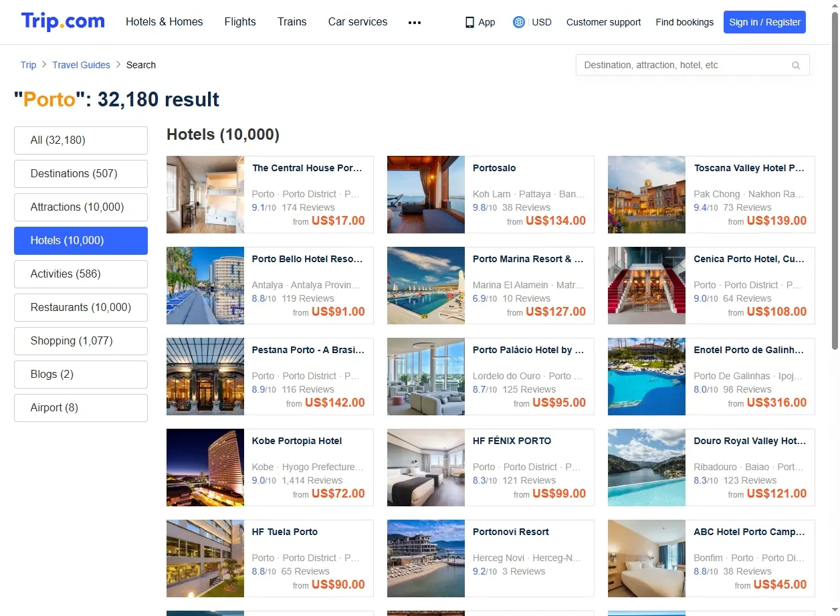Click 174 Reviews text

[308, 207]
